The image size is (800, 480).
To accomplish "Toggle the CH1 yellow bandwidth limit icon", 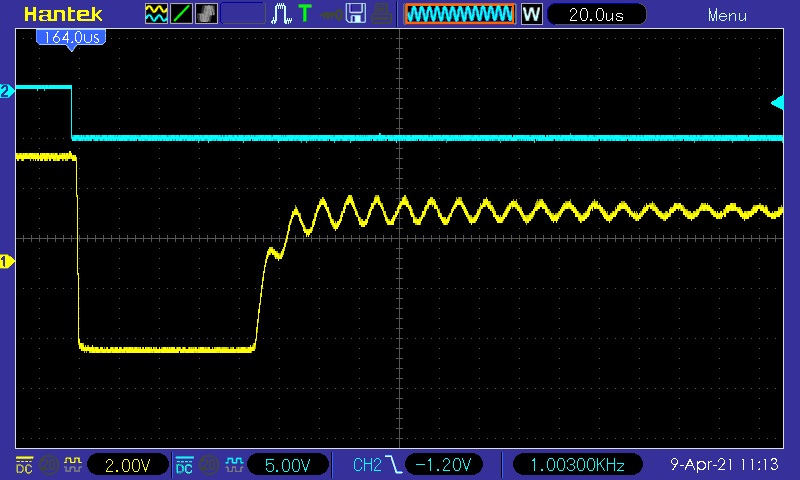I will [71, 465].
